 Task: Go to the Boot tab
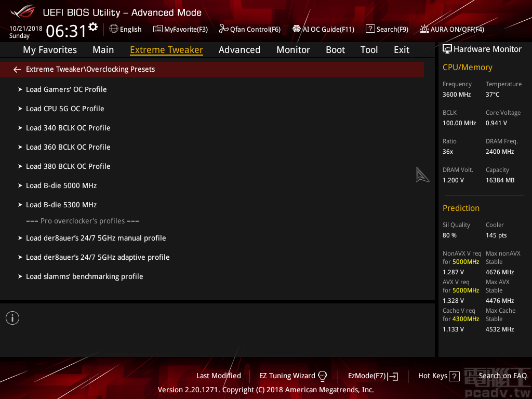coord(335,50)
